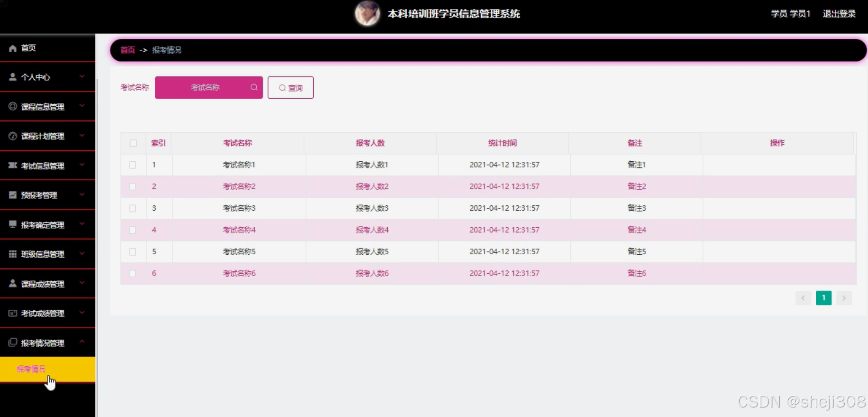868x417 pixels.
Task: Check the checkbox for row 考试名称5
Action: [x=133, y=252]
